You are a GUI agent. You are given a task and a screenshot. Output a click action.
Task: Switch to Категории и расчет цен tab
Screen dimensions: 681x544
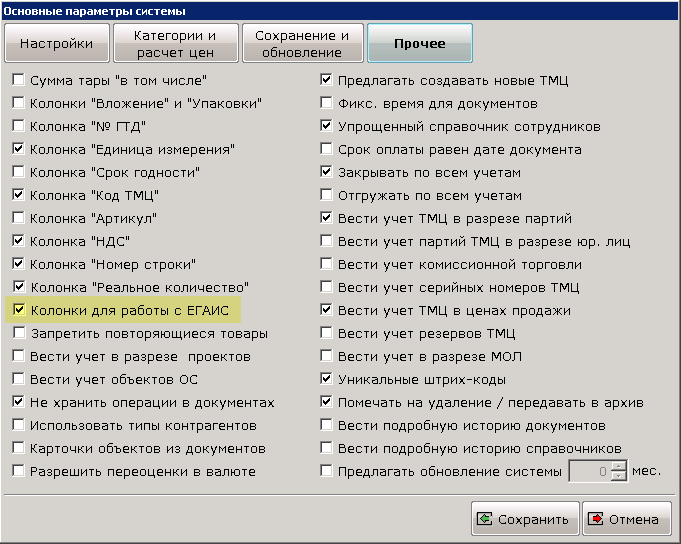(175, 43)
